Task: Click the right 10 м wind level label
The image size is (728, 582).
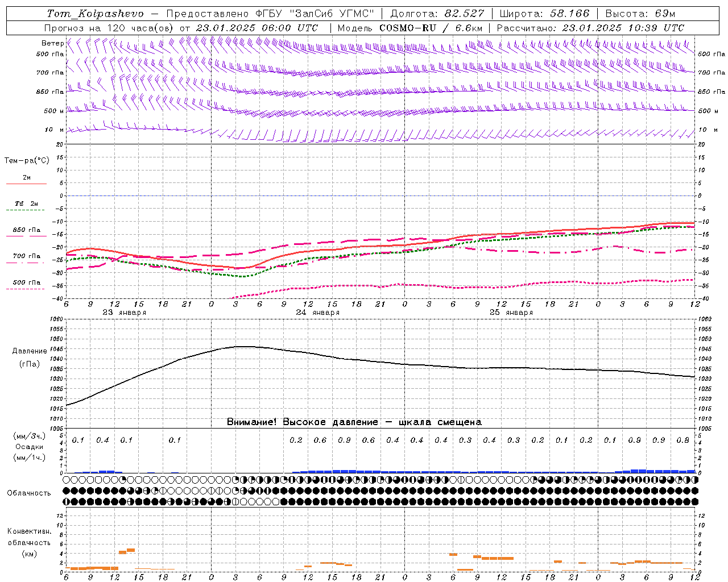Action: coord(707,130)
